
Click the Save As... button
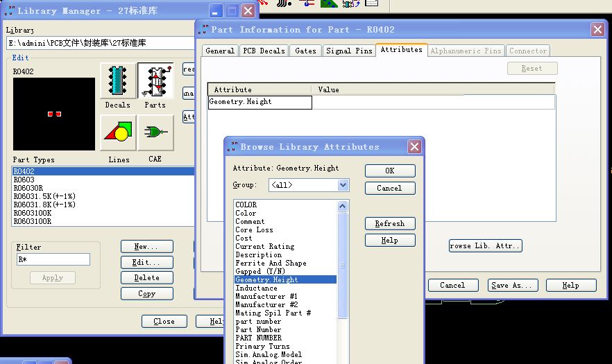point(511,285)
